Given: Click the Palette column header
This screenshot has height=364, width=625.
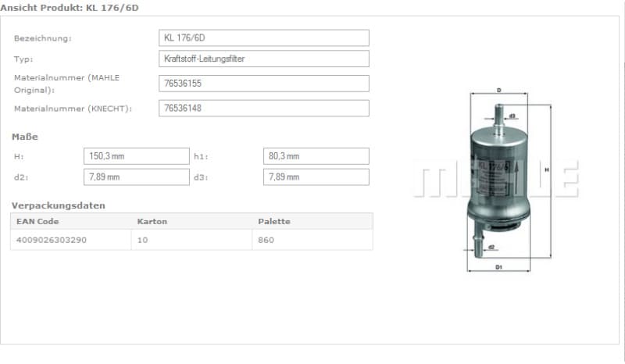Looking at the screenshot, I should click(x=274, y=221).
